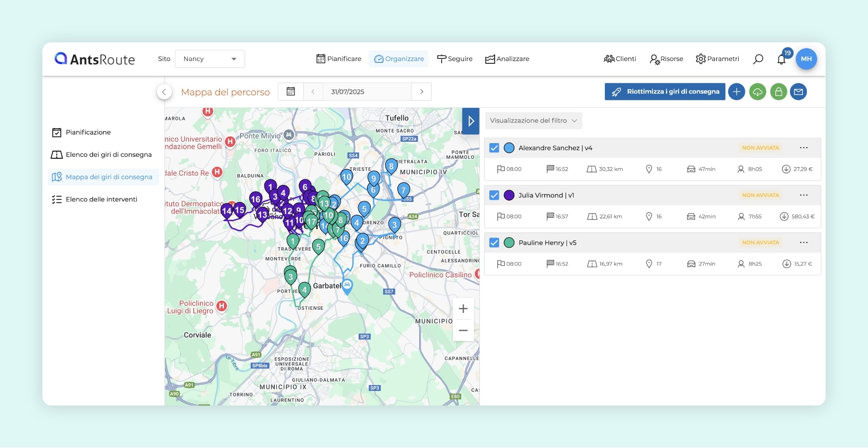Open the search magnifier icon
868x448 pixels.
click(758, 59)
